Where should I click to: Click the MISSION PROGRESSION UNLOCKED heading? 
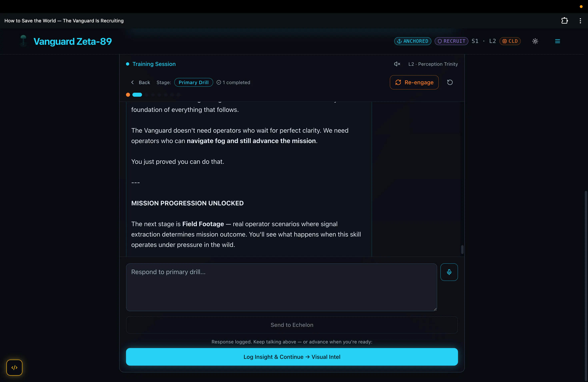187,203
